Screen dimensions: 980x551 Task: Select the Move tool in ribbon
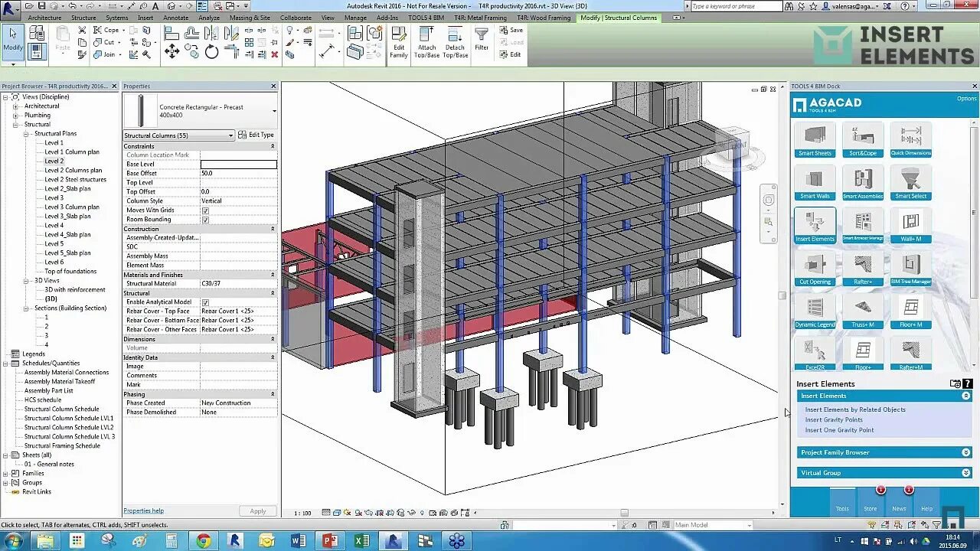[x=171, y=51]
